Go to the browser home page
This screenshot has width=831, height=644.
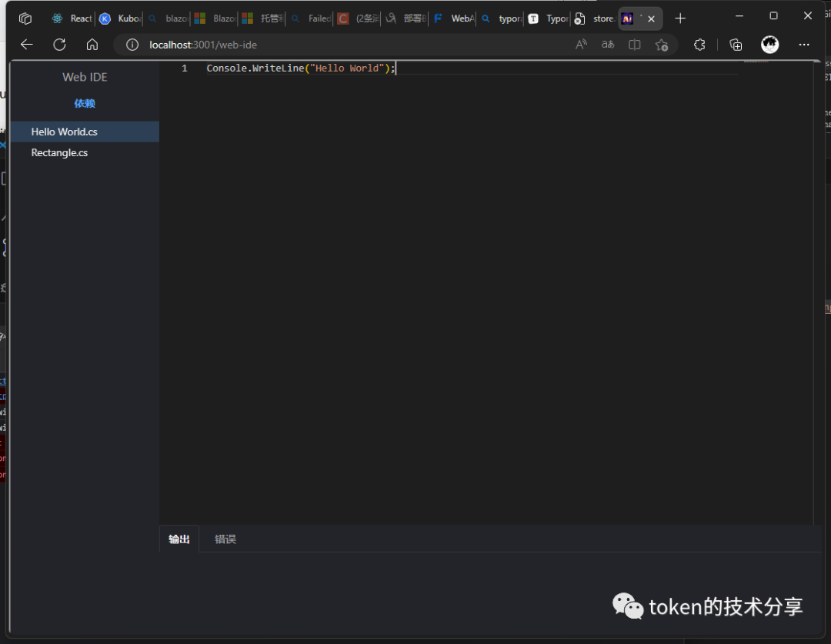click(92, 45)
